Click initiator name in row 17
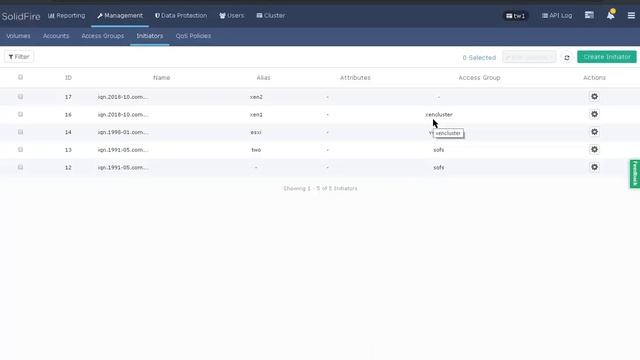The image size is (640, 360). 123,97
